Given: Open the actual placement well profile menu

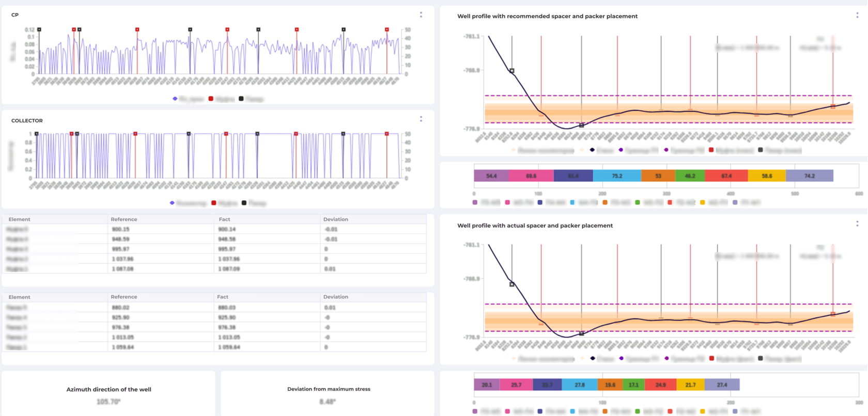Looking at the screenshot, I should [x=857, y=223].
